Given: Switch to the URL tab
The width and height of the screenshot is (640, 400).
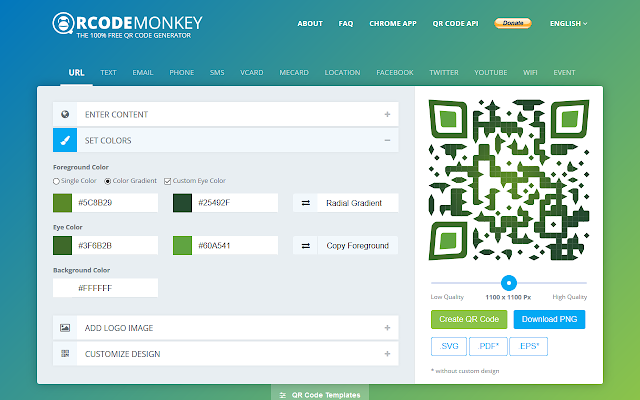Looking at the screenshot, I should (x=76, y=73).
